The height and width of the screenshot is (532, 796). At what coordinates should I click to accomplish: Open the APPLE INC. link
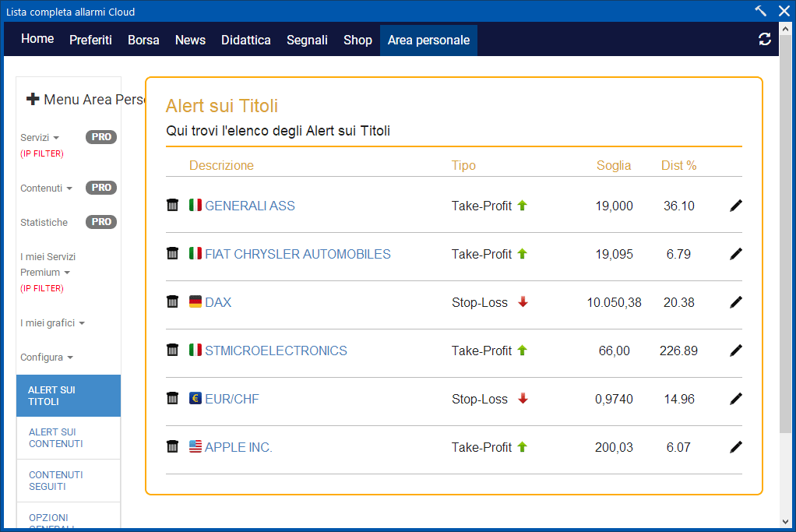(x=238, y=447)
